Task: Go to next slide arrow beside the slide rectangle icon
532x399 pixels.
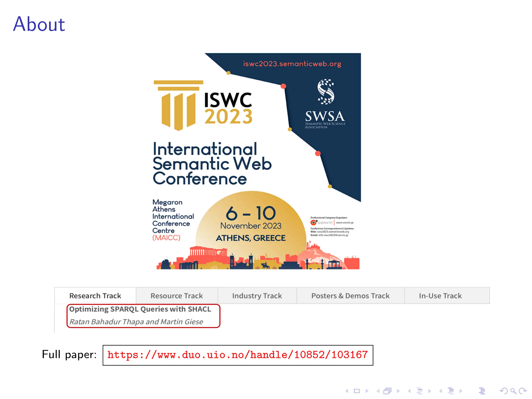Action: (367, 391)
